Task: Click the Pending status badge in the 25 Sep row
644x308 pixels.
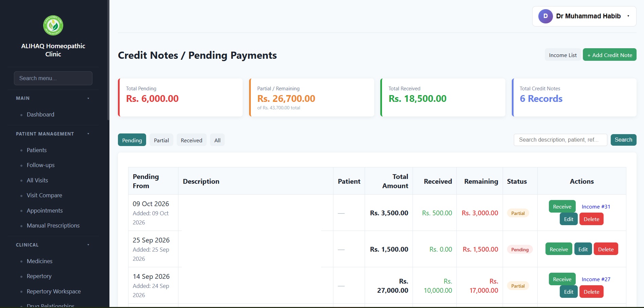Action: [520, 250]
